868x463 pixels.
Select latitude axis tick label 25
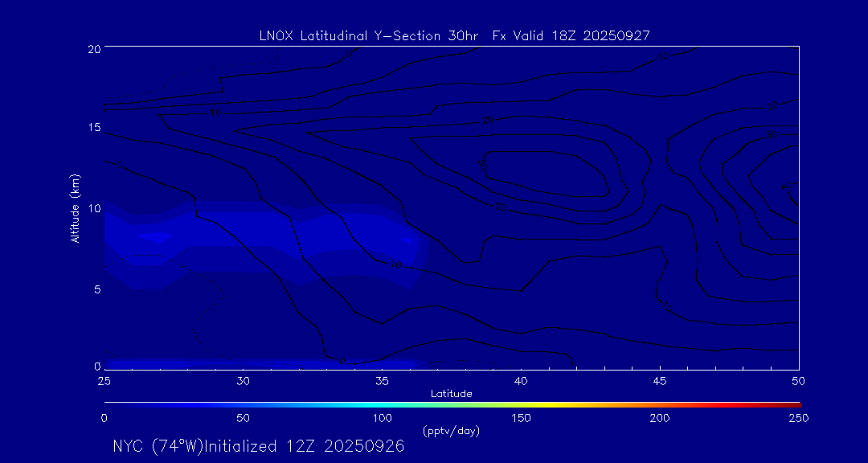click(x=104, y=381)
